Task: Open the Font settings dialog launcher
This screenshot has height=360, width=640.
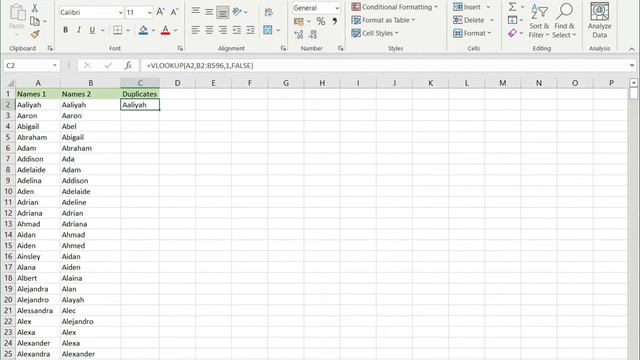Action: click(x=180, y=48)
